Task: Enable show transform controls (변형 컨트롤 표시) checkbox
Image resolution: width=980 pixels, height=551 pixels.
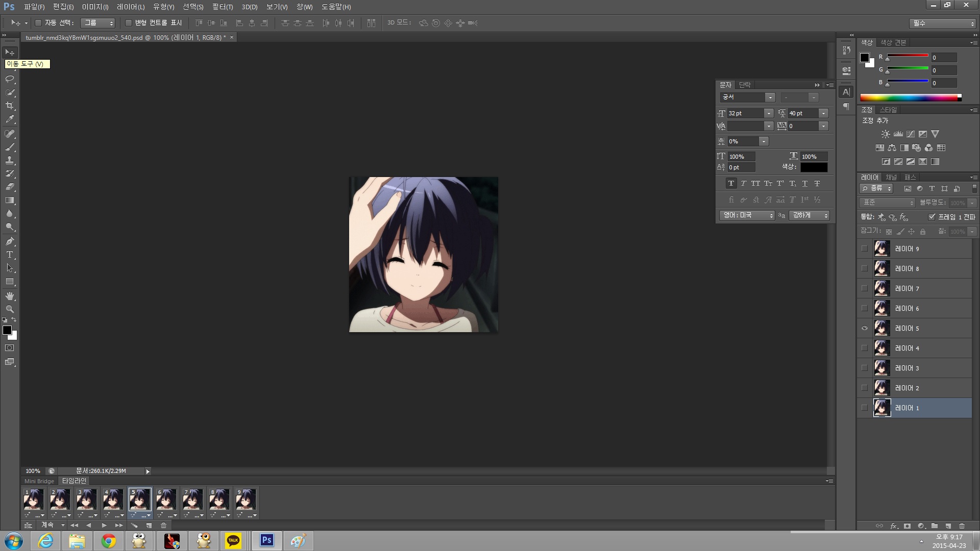Action: coord(129,23)
